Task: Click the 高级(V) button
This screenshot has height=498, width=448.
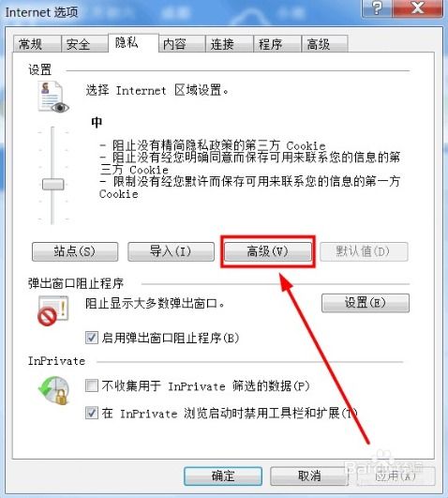Action: tap(268, 251)
